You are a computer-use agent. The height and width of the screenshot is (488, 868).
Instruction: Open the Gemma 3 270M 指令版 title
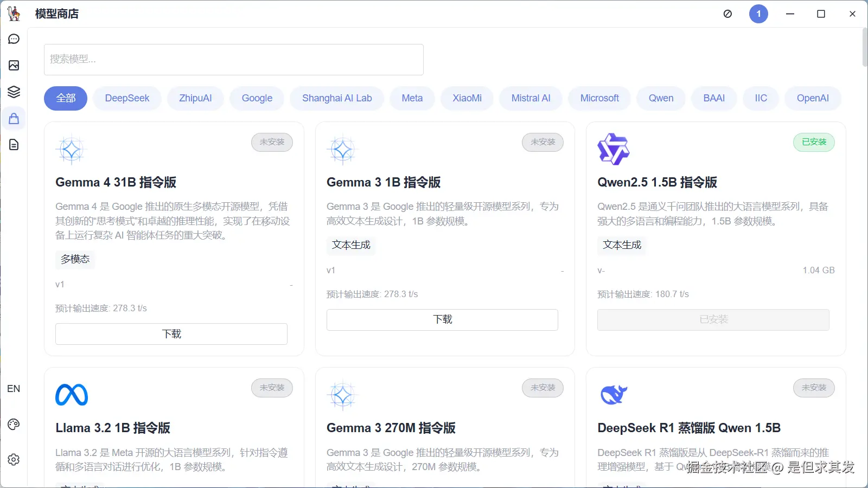click(391, 428)
